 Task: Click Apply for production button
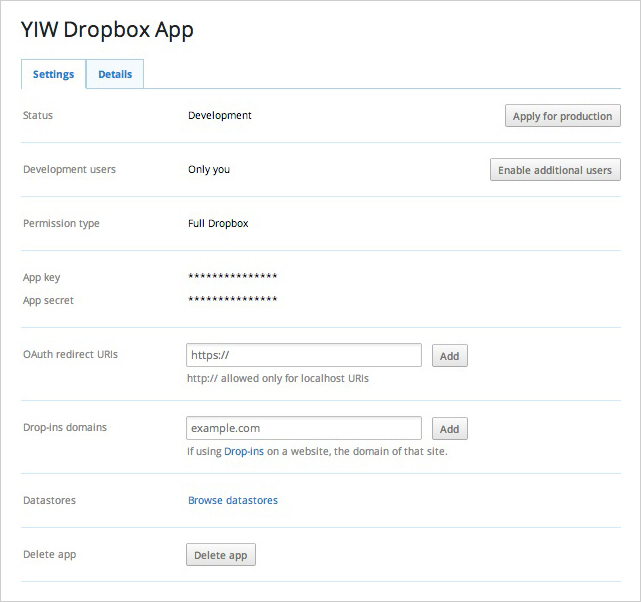[563, 116]
